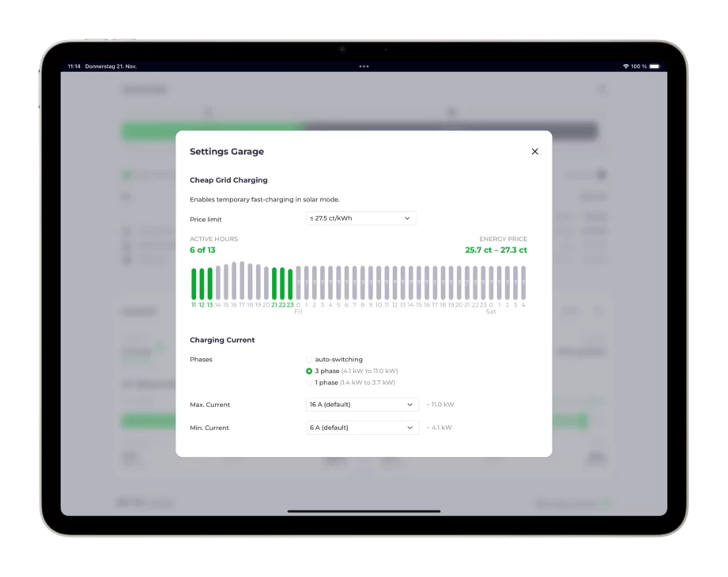Select the 3 phase radio button
Screen dimensions: 728x577
(x=309, y=371)
